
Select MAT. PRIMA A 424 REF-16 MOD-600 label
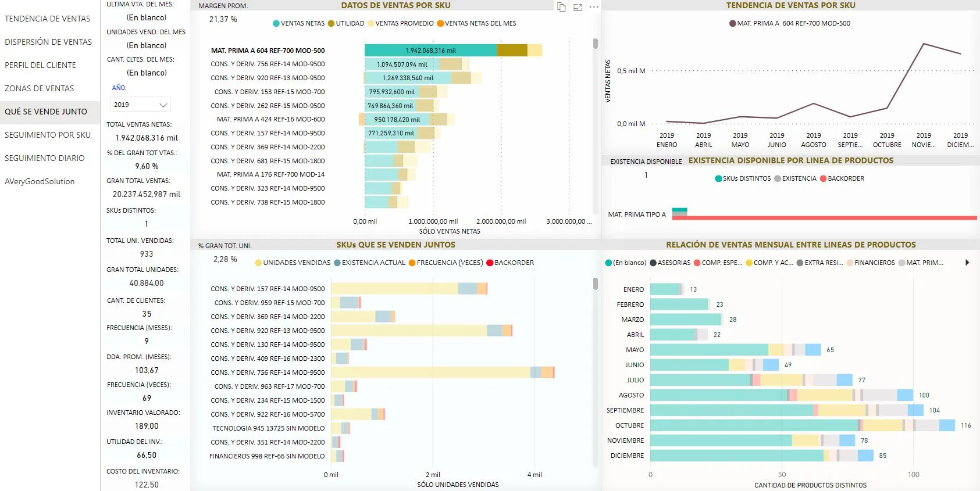pos(270,119)
